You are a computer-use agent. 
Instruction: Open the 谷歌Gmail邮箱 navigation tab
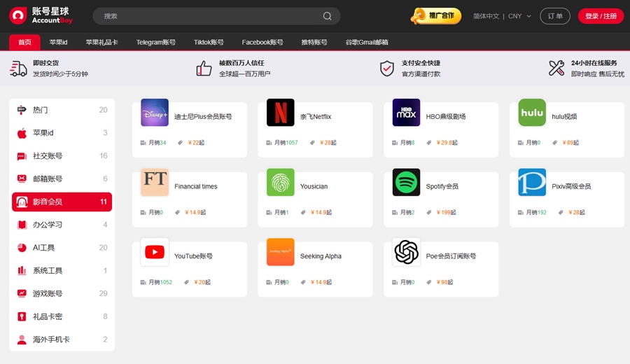pyautogui.click(x=366, y=42)
